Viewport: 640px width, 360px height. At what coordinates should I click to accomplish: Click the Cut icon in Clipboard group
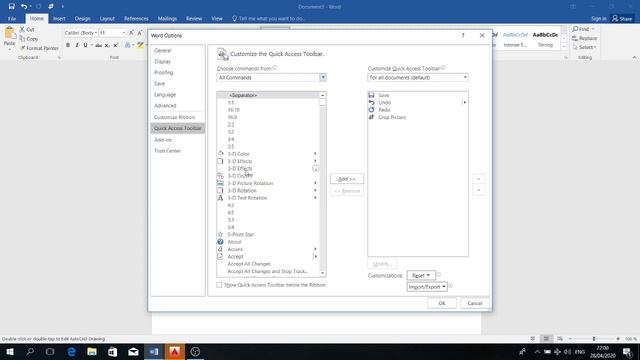22,29
